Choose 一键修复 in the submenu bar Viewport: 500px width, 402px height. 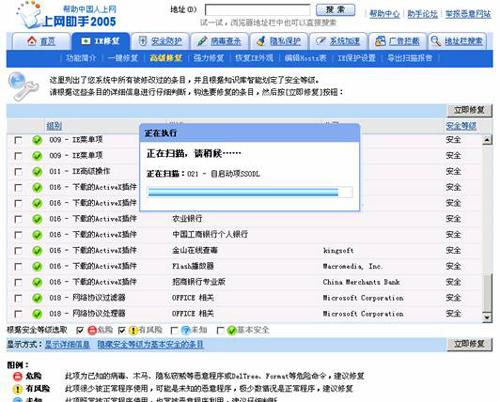pos(123,58)
